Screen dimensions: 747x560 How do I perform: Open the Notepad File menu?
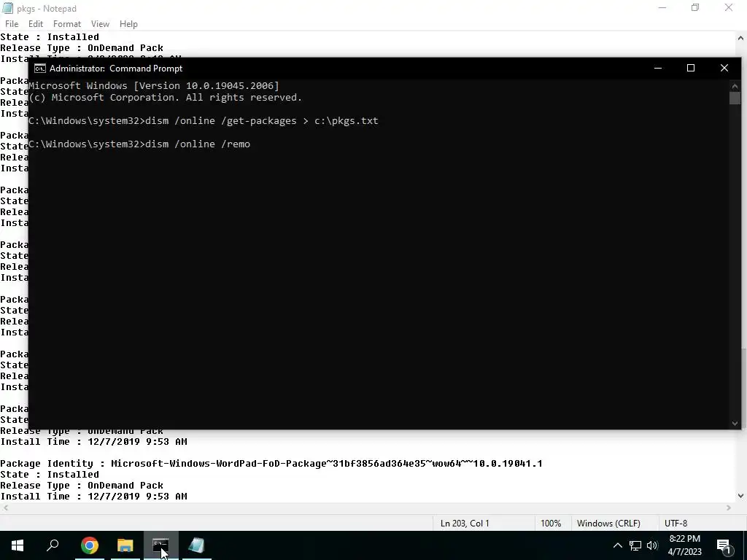pos(12,24)
